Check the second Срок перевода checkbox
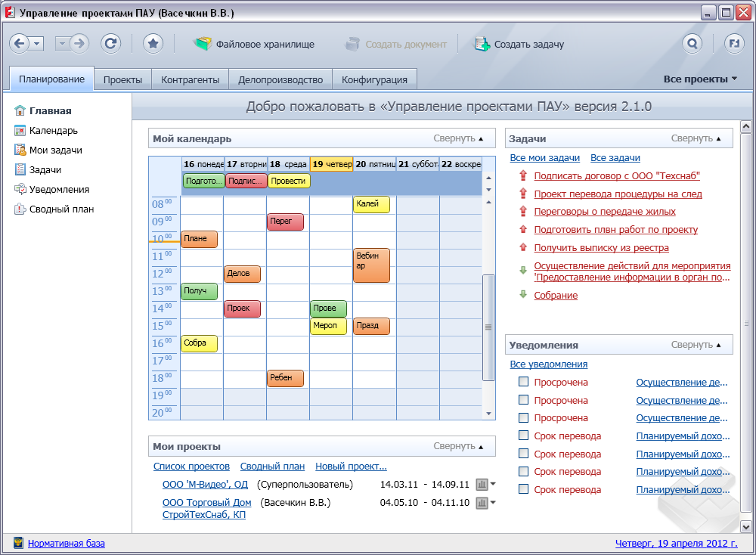The height and width of the screenshot is (555, 756). (523, 453)
